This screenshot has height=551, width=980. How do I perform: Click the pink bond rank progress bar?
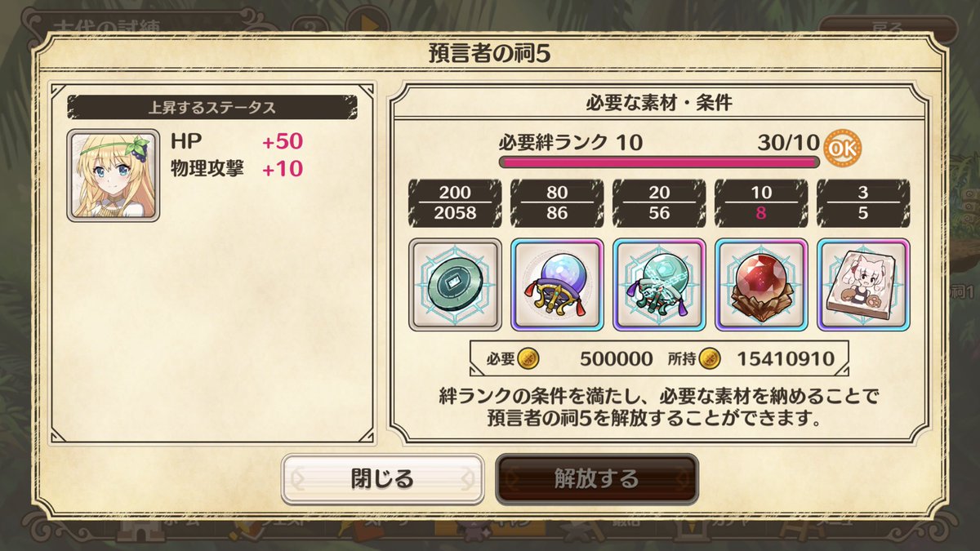point(658,162)
